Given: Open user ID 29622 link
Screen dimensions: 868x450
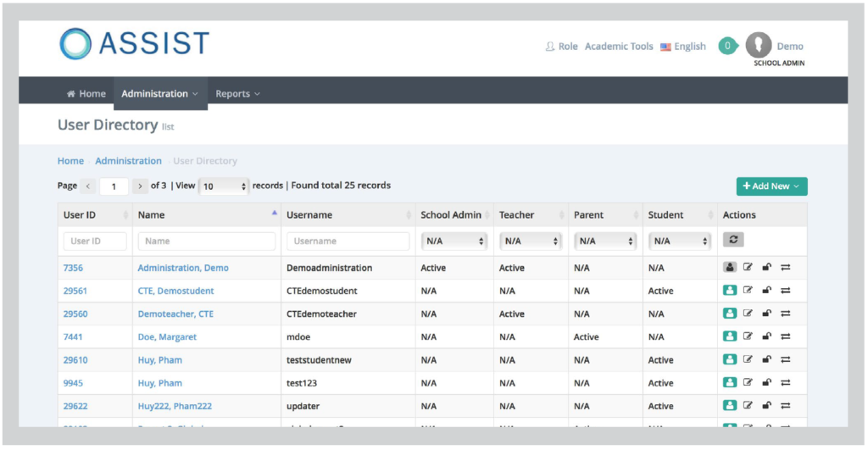Looking at the screenshot, I should click(x=75, y=406).
